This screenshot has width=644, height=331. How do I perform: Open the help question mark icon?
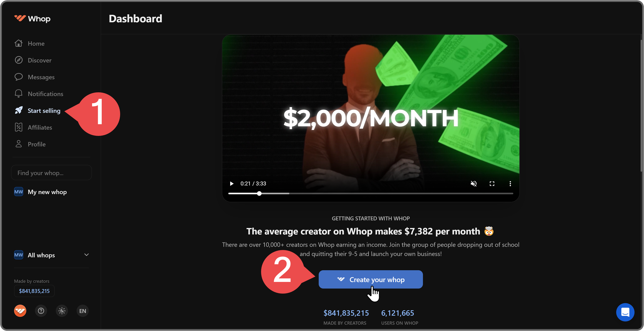coord(41,311)
